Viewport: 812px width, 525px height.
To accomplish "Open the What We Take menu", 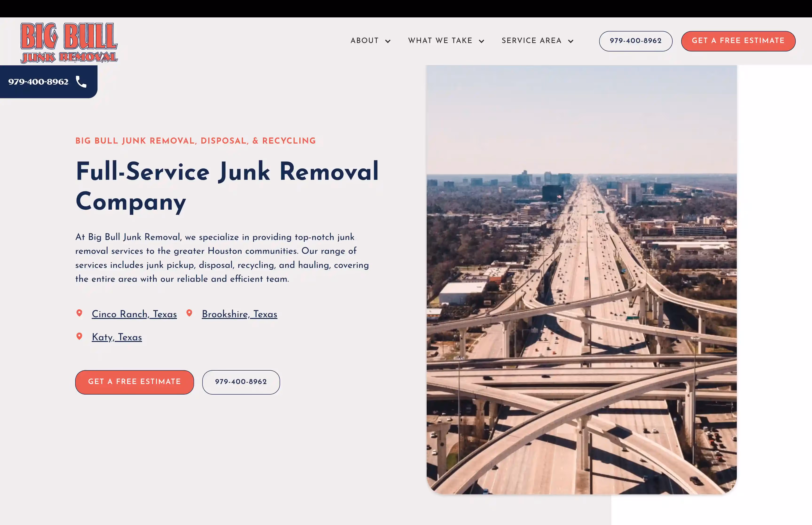I will 440,41.
